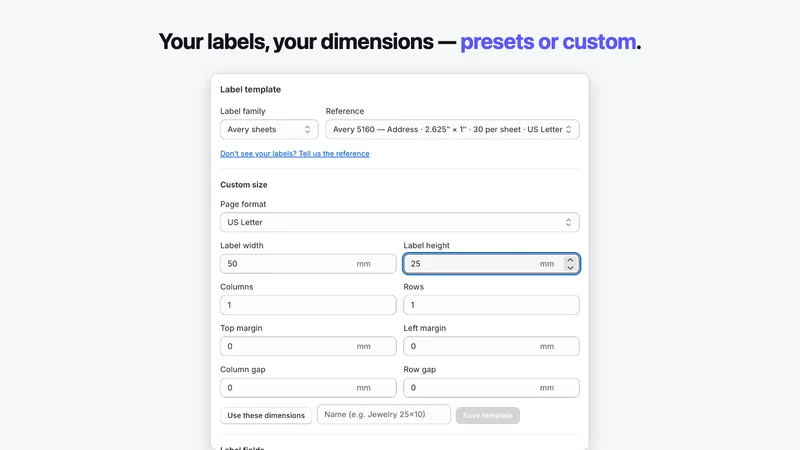Select the Top margin field

click(x=308, y=346)
